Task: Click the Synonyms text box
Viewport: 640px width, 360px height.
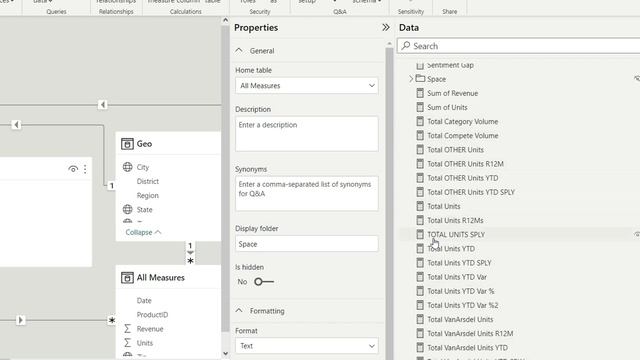Action: (307, 193)
